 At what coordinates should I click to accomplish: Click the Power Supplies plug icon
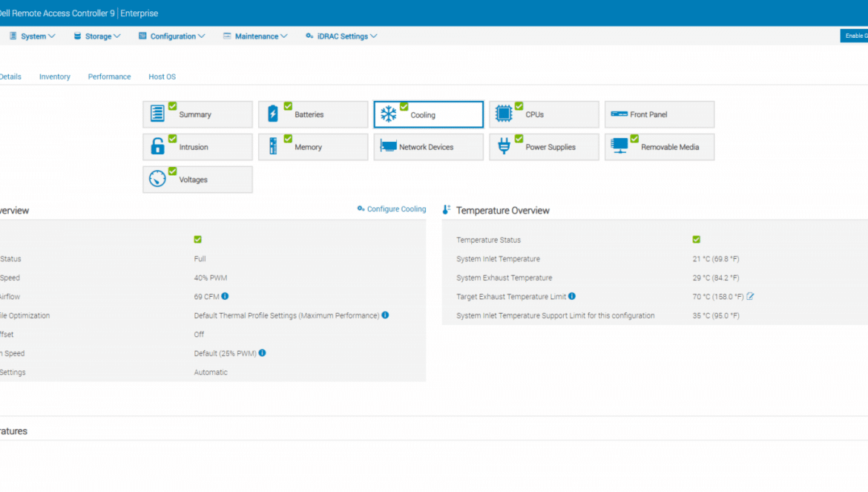pos(504,146)
